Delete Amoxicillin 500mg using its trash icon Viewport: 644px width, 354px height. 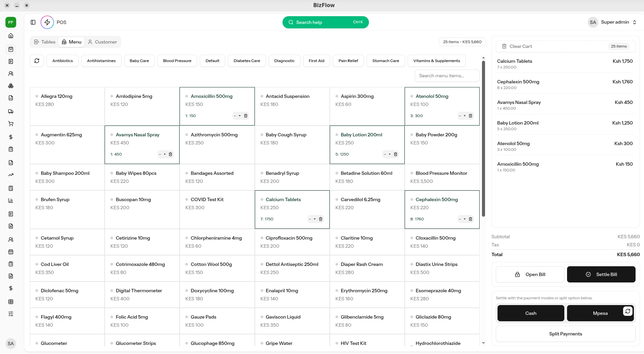[x=246, y=116]
